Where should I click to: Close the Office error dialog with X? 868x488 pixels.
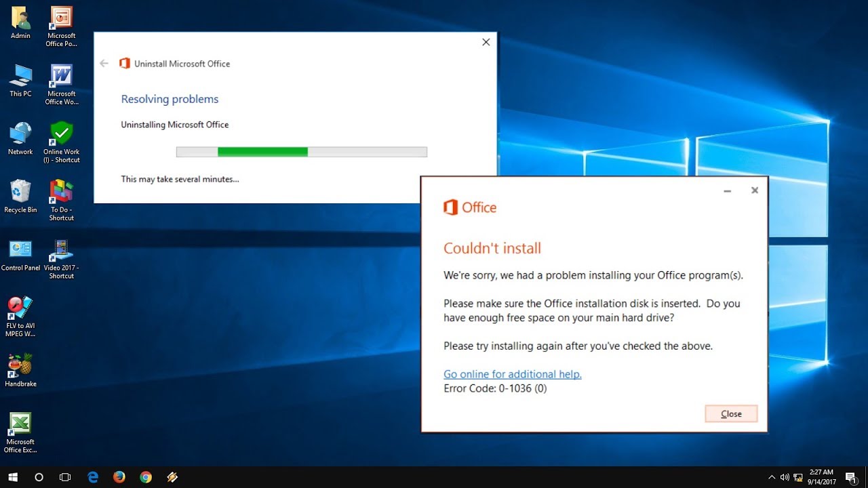coord(755,190)
